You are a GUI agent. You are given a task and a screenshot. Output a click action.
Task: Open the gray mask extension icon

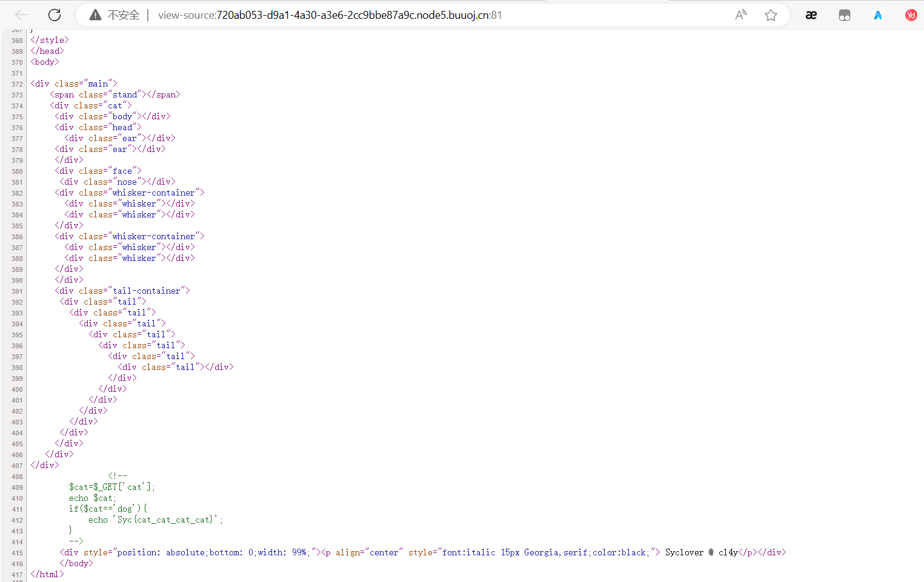point(845,15)
